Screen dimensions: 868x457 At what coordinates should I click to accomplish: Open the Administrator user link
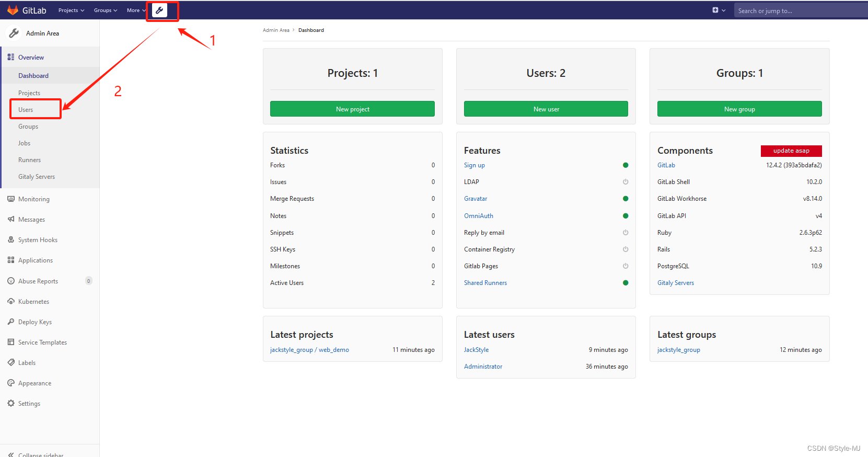tap(483, 367)
